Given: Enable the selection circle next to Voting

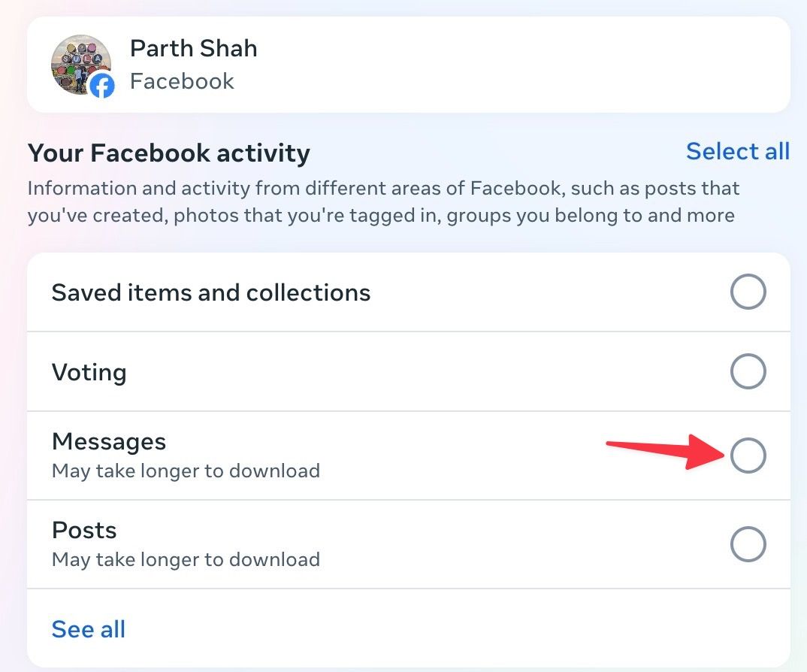Looking at the screenshot, I should click(x=748, y=371).
